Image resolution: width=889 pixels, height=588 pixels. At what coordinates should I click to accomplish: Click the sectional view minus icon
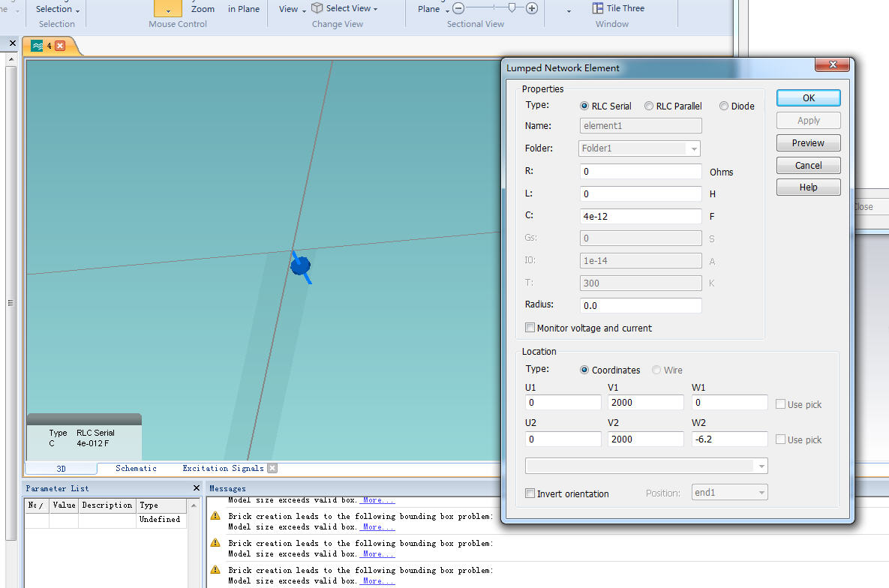pyautogui.click(x=458, y=8)
